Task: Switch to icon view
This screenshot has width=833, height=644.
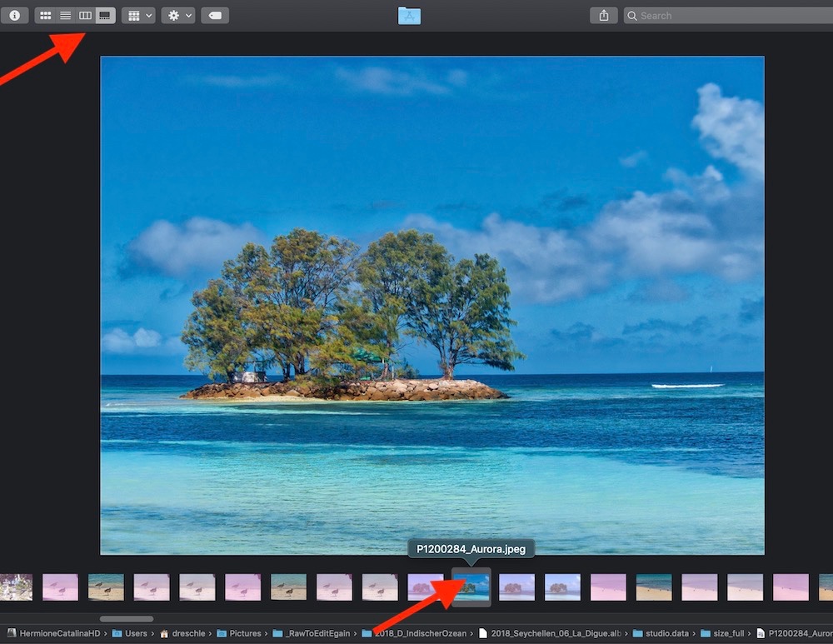Action: point(45,15)
